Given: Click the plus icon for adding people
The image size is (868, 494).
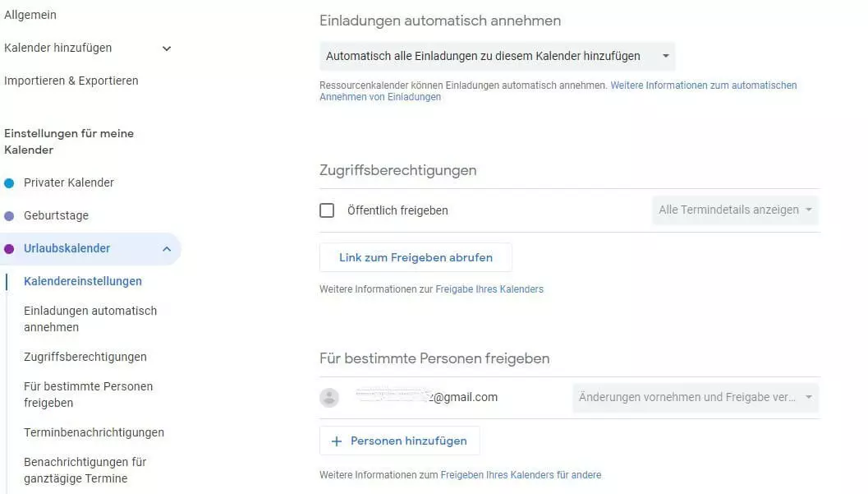Looking at the screenshot, I should (x=336, y=441).
